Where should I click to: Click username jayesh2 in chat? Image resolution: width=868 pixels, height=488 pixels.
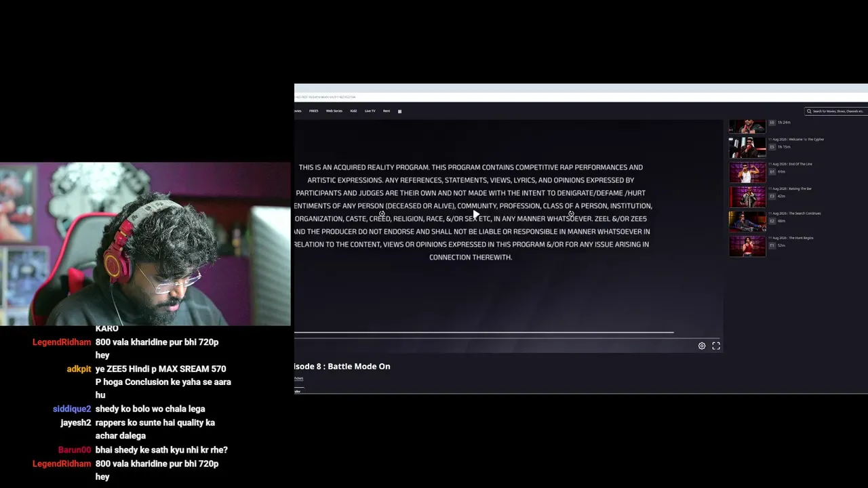pos(76,422)
